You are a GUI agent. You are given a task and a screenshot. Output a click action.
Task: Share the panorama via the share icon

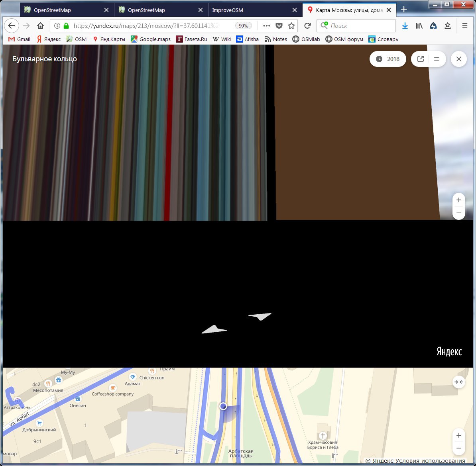(x=421, y=59)
